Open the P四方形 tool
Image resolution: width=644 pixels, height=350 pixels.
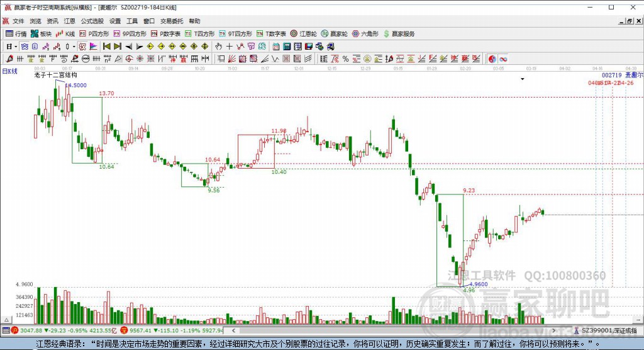point(94,34)
